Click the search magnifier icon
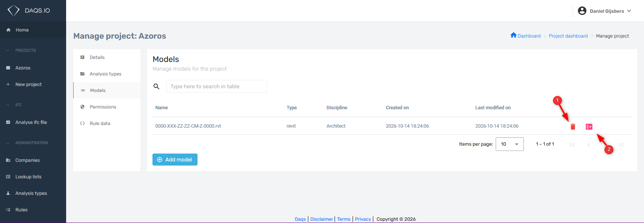644x223 pixels. coord(157,86)
